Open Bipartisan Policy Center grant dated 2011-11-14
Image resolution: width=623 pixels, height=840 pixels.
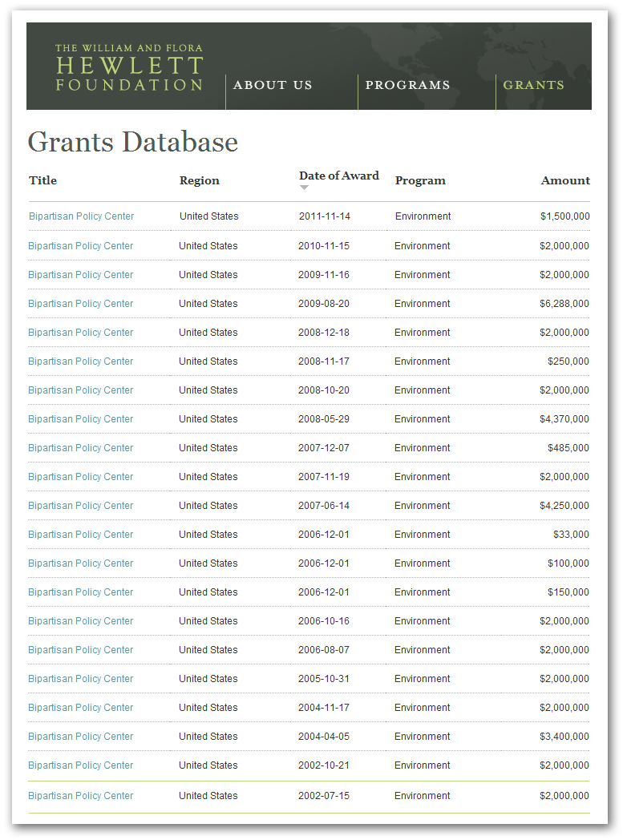[x=82, y=216]
